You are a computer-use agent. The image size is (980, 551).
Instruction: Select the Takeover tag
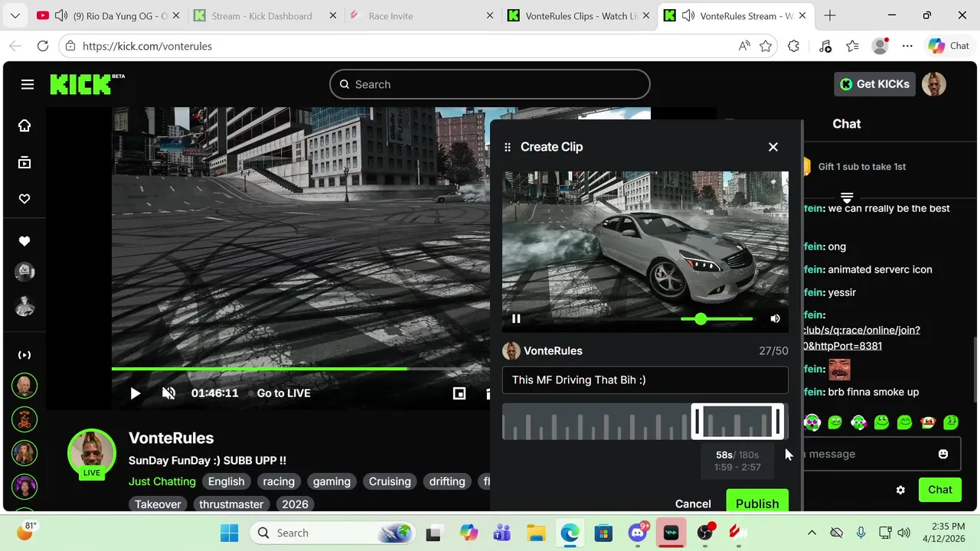tap(158, 504)
